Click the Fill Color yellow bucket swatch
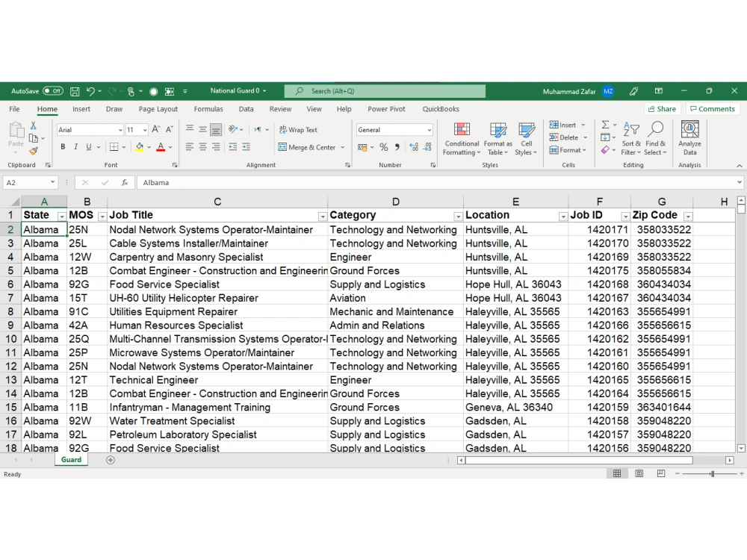 [x=139, y=147]
